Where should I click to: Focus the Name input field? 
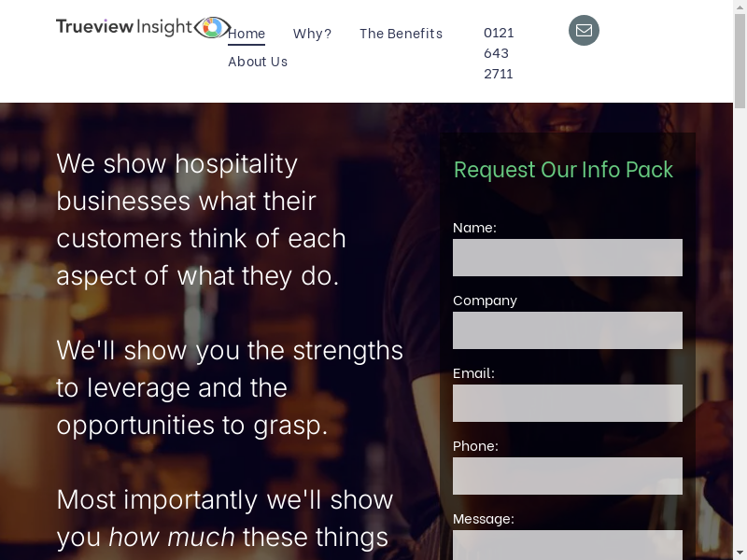568,258
